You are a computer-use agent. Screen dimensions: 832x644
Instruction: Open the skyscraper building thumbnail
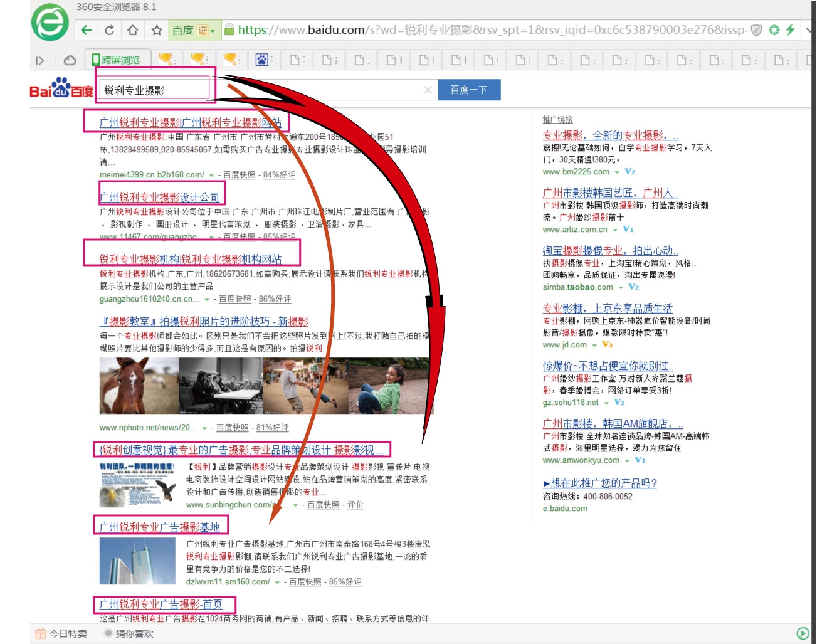(137, 561)
